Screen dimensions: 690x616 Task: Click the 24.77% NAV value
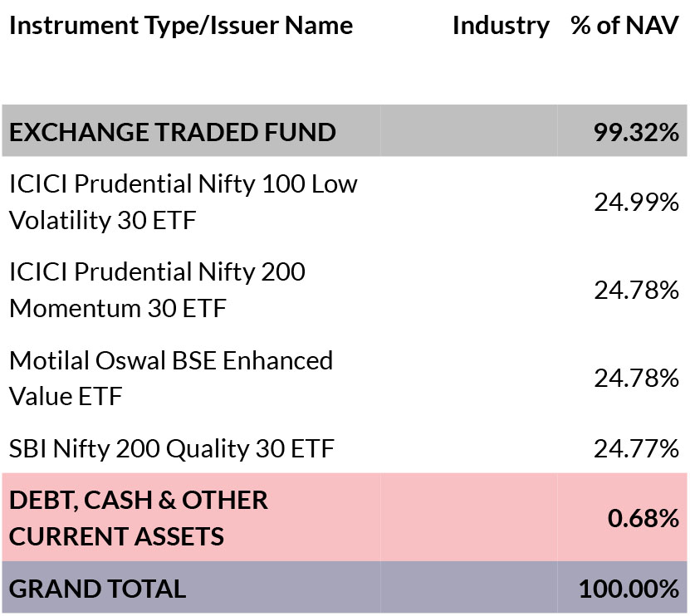click(636, 449)
